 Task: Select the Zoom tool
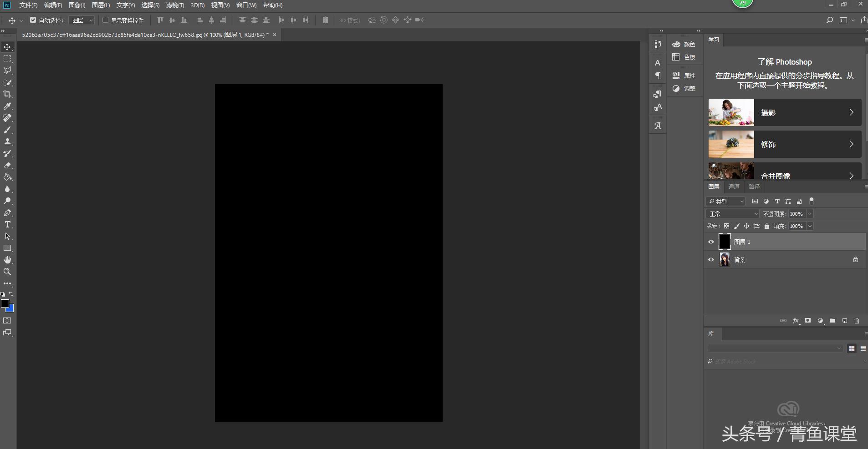tap(7, 272)
